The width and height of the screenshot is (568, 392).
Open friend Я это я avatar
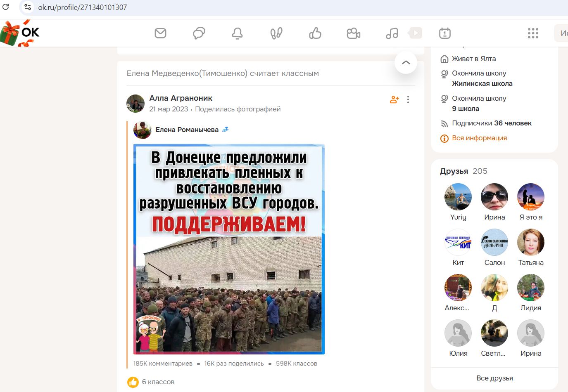(x=531, y=197)
